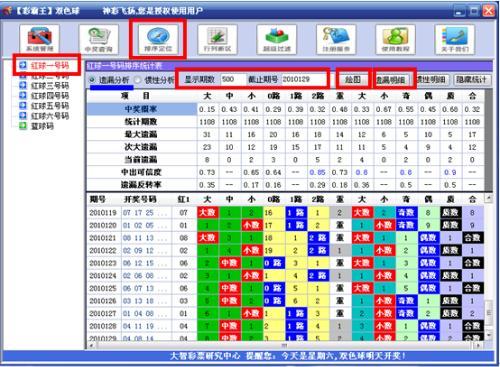Screen dimensions: 500x367
Task: Select 红球六号码 in the left tree
Action: 49,116
